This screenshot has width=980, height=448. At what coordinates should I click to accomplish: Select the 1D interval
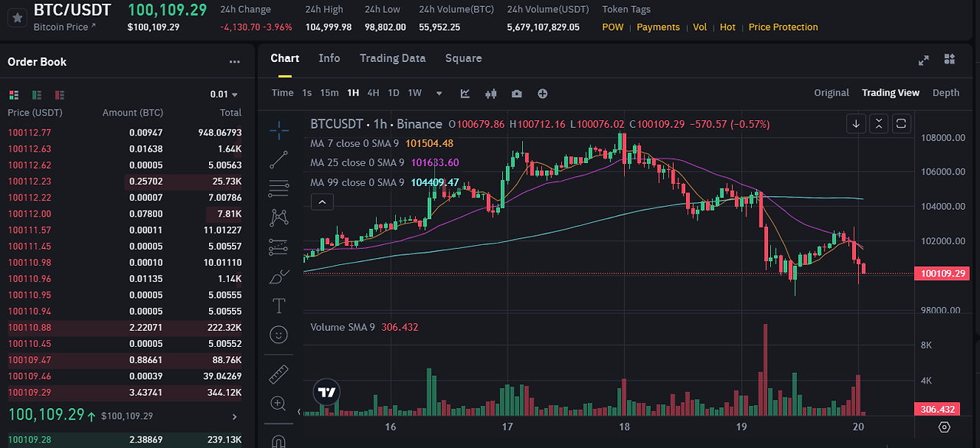coord(394,93)
